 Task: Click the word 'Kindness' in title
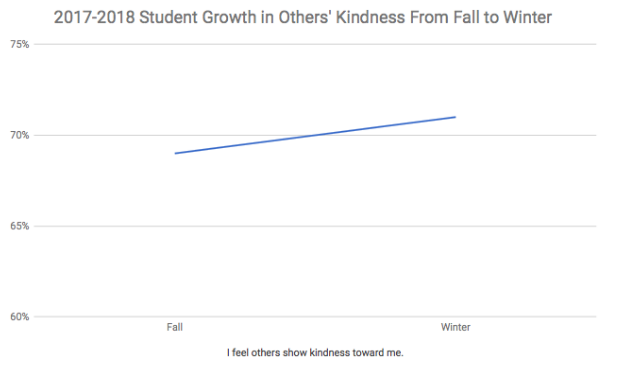[370, 17]
